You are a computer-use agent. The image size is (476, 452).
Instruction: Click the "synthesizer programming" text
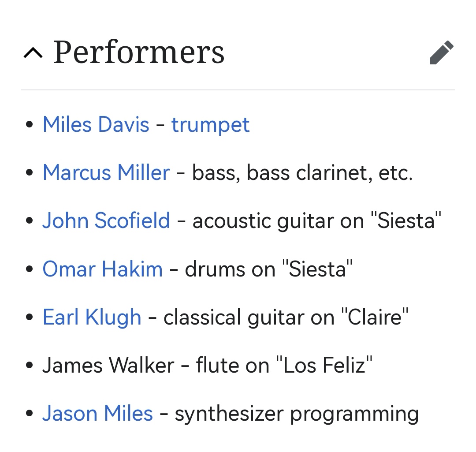(x=297, y=413)
